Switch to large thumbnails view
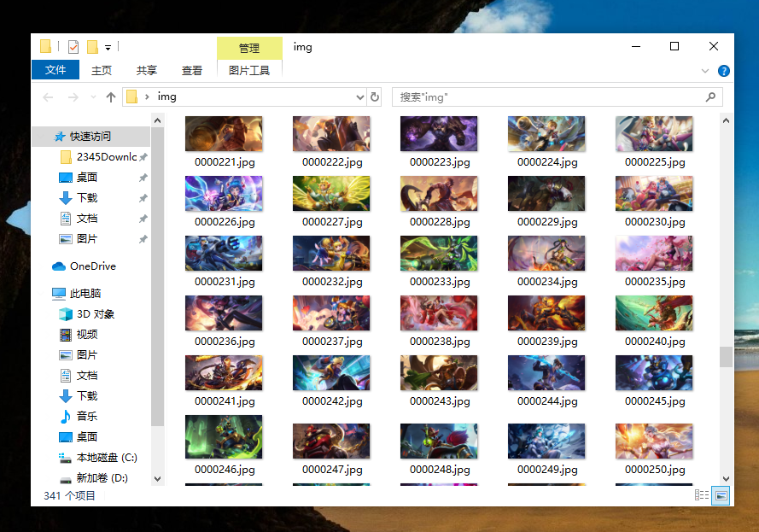Screen dimensions: 759x532 tap(721, 495)
